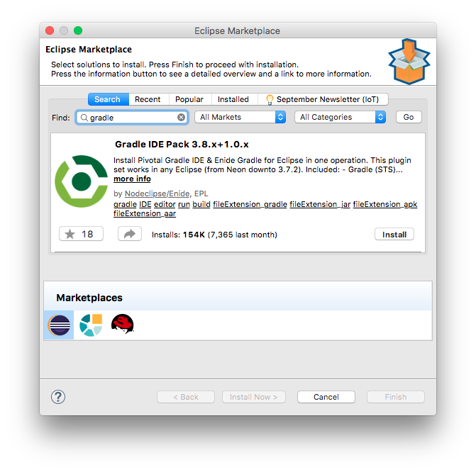The image size is (476, 472).
Task: Select the Eclipse marketplace icon
Action: tap(59, 325)
